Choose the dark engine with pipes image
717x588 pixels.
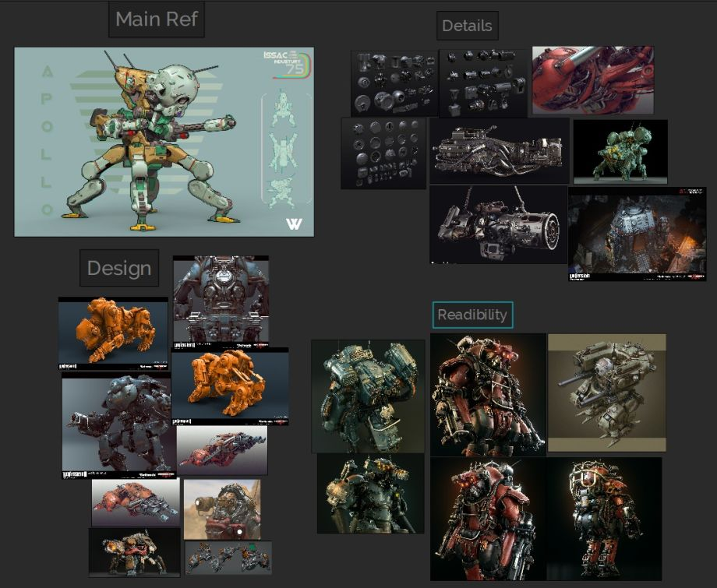coord(500,151)
